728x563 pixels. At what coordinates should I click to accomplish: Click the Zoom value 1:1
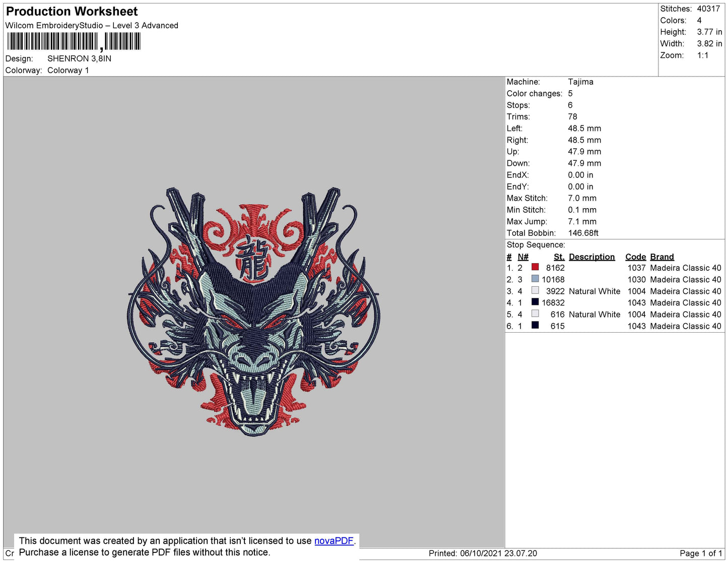click(x=703, y=55)
